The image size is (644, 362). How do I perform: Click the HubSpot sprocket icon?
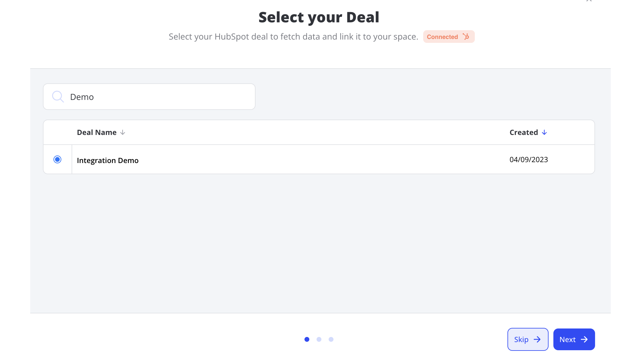(466, 37)
